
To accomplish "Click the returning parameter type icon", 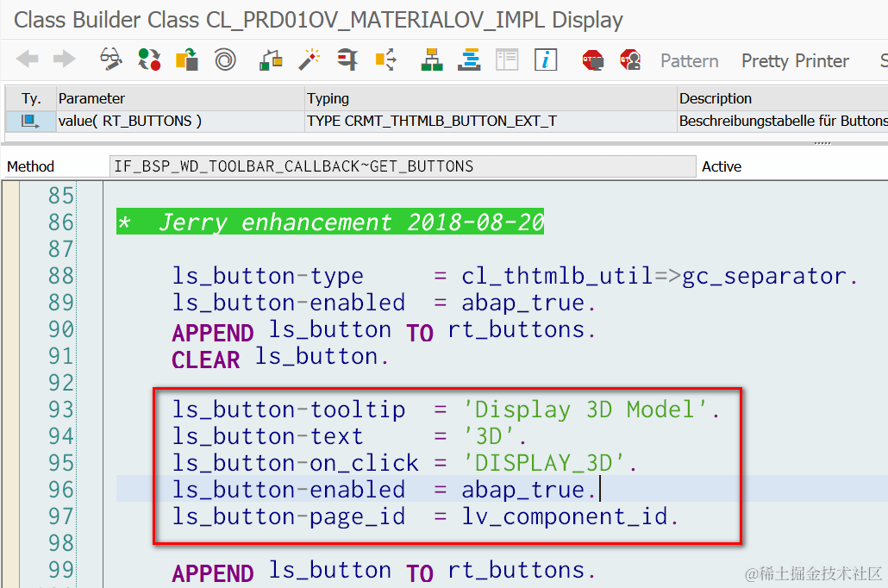I will coord(30,122).
